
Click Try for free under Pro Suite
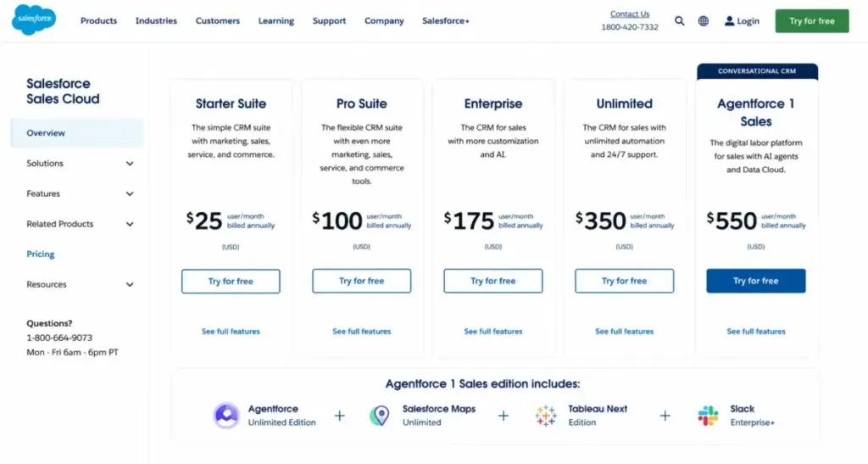pyautogui.click(x=361, y=281)
